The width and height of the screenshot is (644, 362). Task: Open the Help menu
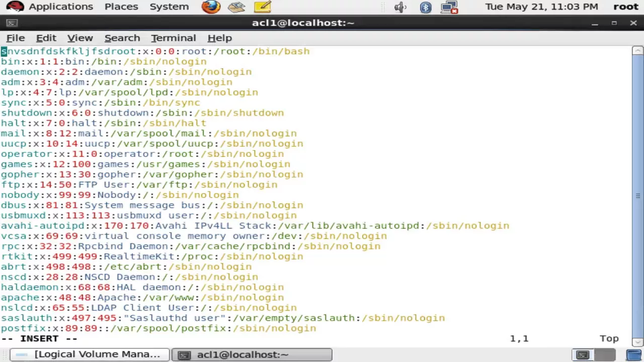(219, 38)
